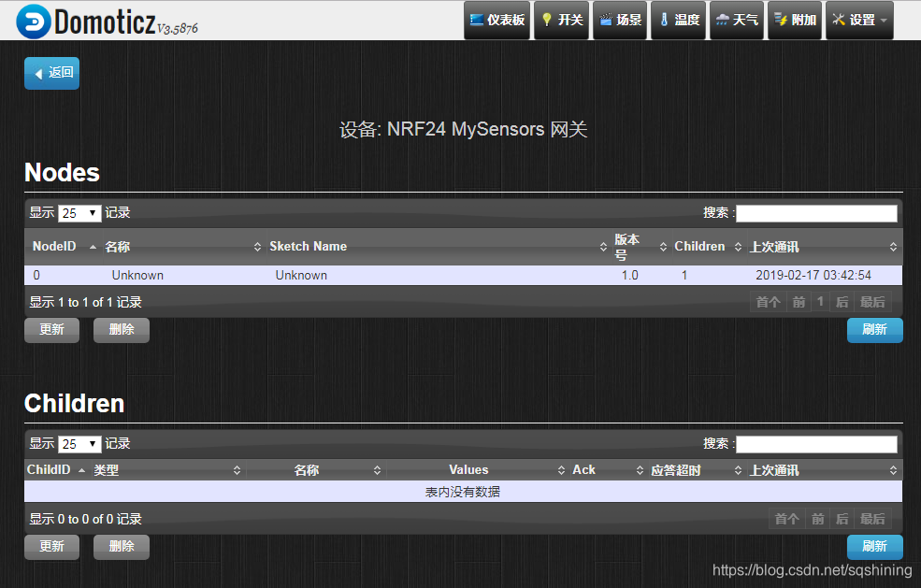Open the 场景 scenes tab
This screenshot has width=921, height=588.
click(620, 20)
